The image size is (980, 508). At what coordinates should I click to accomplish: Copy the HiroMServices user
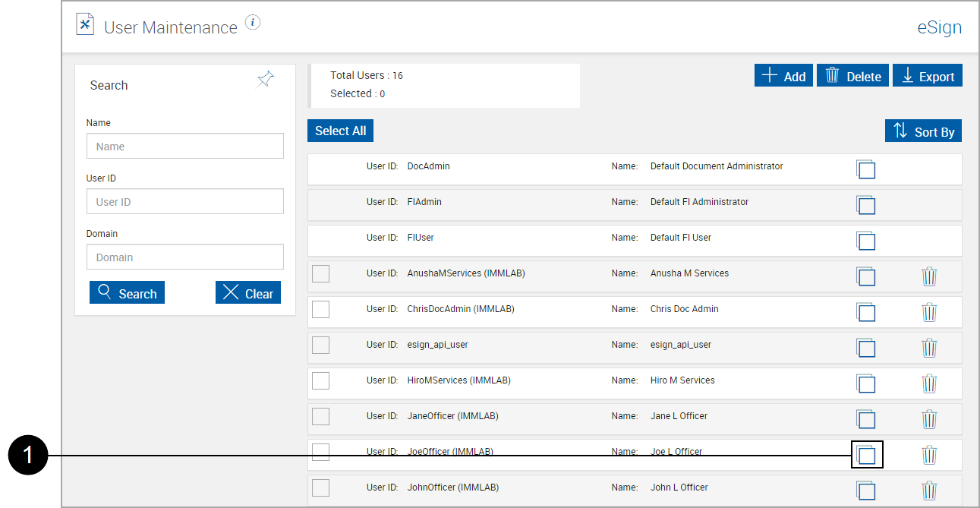click(865, 383)
